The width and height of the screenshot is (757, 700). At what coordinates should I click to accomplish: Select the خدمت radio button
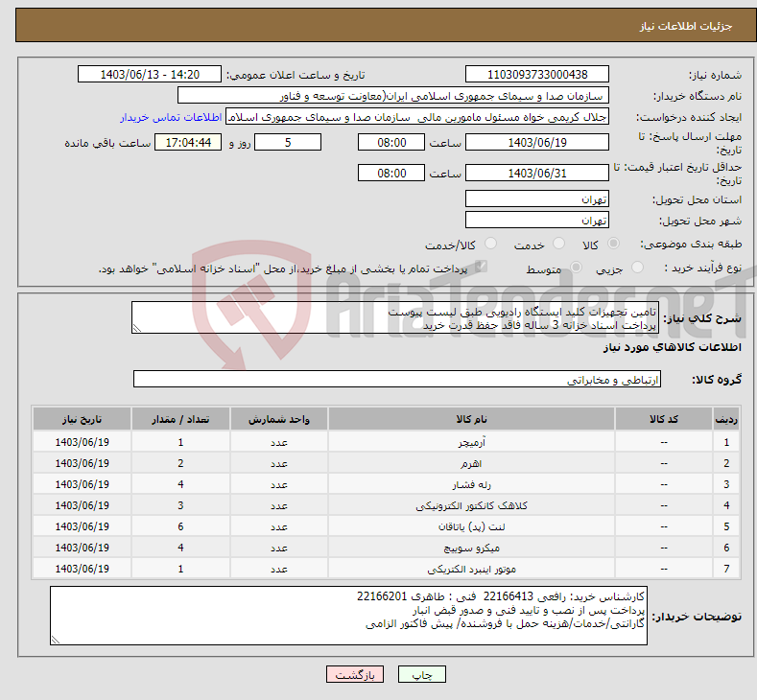point(558,244)
